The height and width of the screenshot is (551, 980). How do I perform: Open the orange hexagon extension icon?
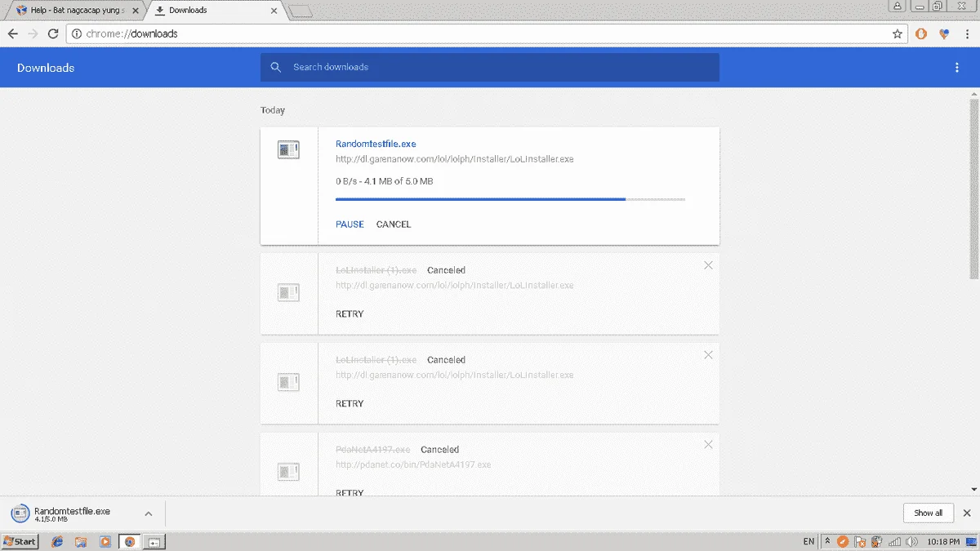(x=921, y=34)
